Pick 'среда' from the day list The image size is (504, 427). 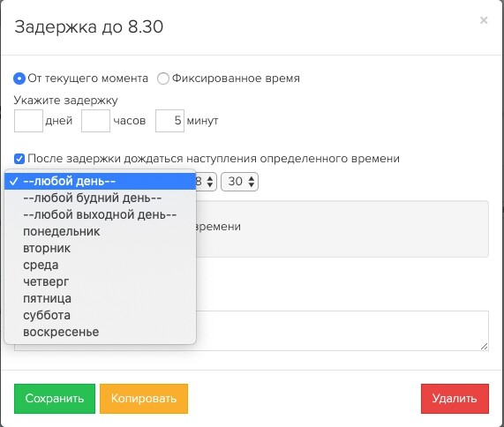click(101, 265)
